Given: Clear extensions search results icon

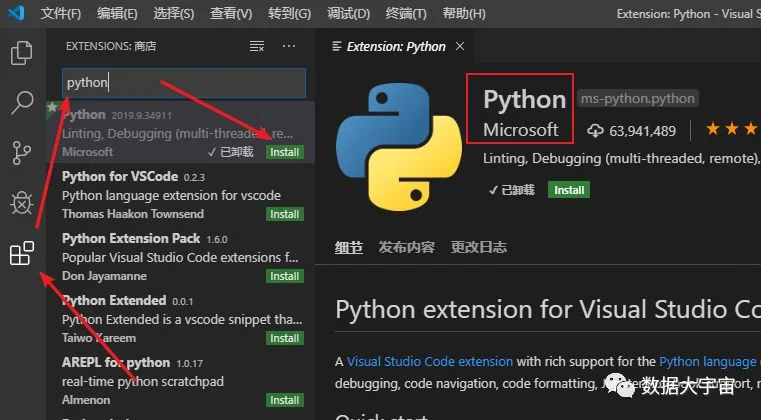Looking at the screenshot, I should (x=257, y=46).
